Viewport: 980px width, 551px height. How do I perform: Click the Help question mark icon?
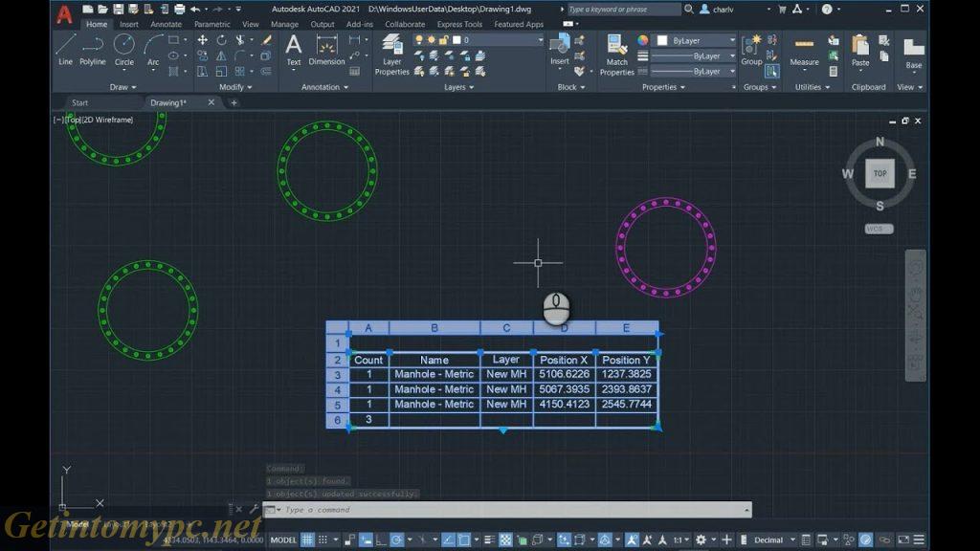pos(827,9)
